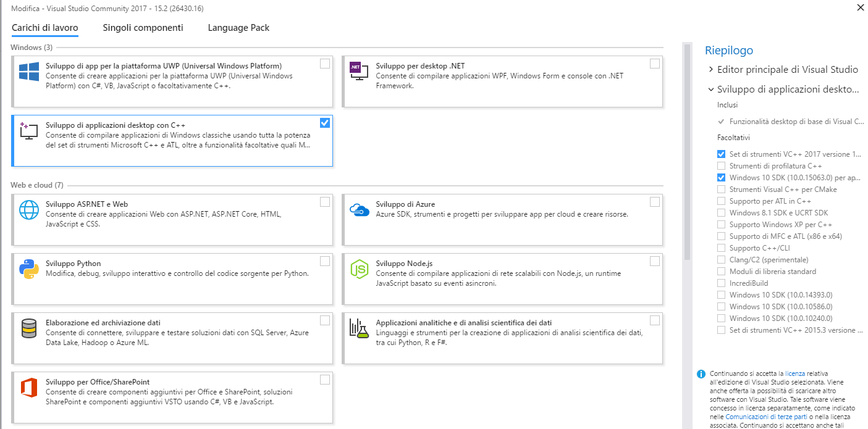Click the Office/SharePoint logo icon

tap(28, 388)
